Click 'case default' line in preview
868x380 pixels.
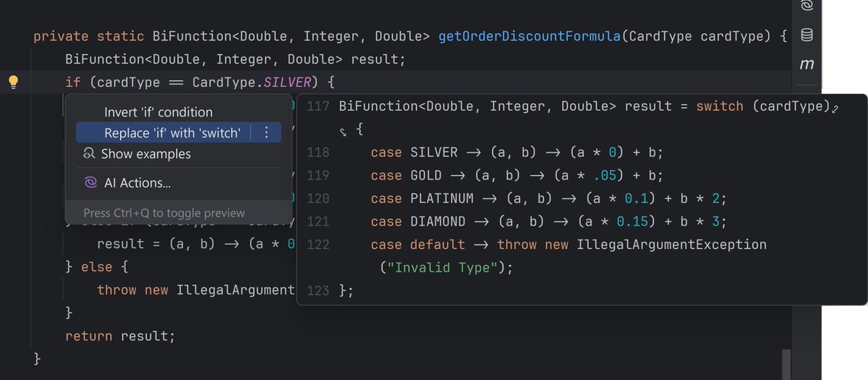pos(569,245)
